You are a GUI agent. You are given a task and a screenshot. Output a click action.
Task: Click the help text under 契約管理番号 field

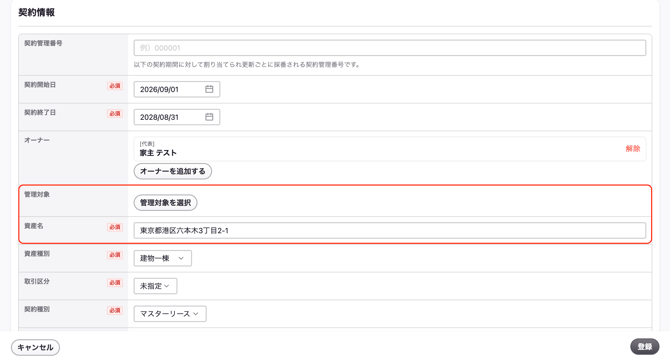[247, 65]
